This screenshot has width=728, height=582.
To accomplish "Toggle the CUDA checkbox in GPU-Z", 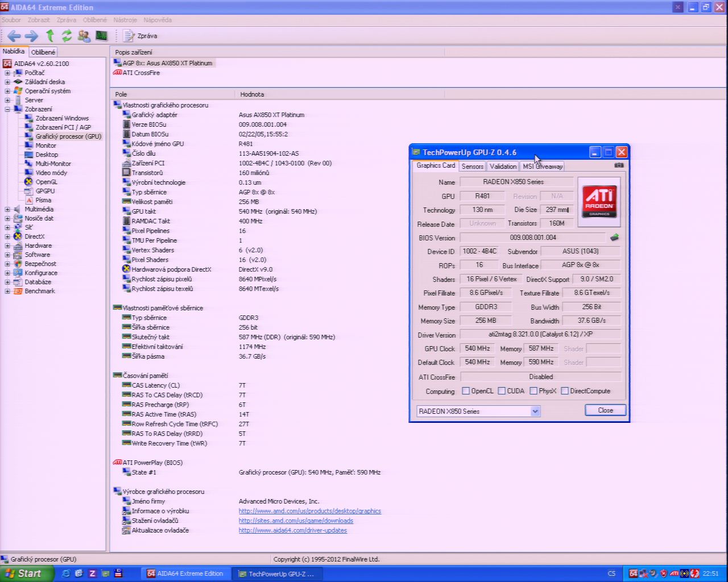I will [x=502, y=391].
